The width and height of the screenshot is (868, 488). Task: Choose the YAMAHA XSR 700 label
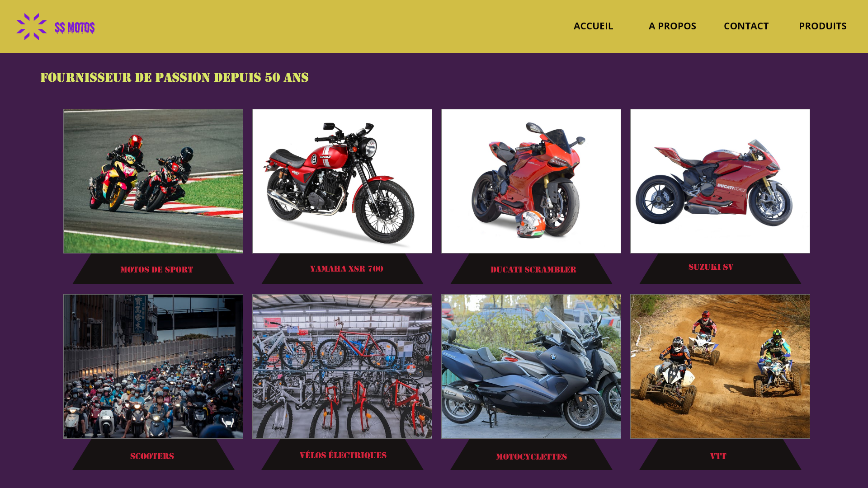(x=346, y=269)
